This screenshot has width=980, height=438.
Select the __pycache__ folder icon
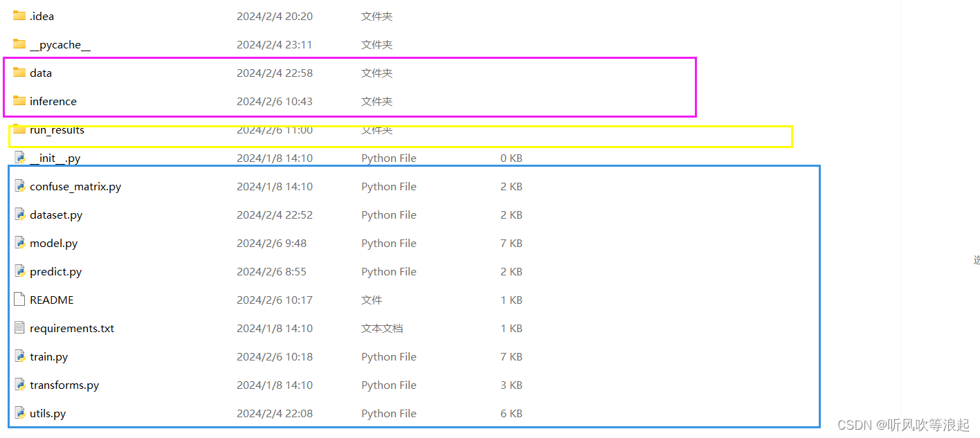coord(19,44)
